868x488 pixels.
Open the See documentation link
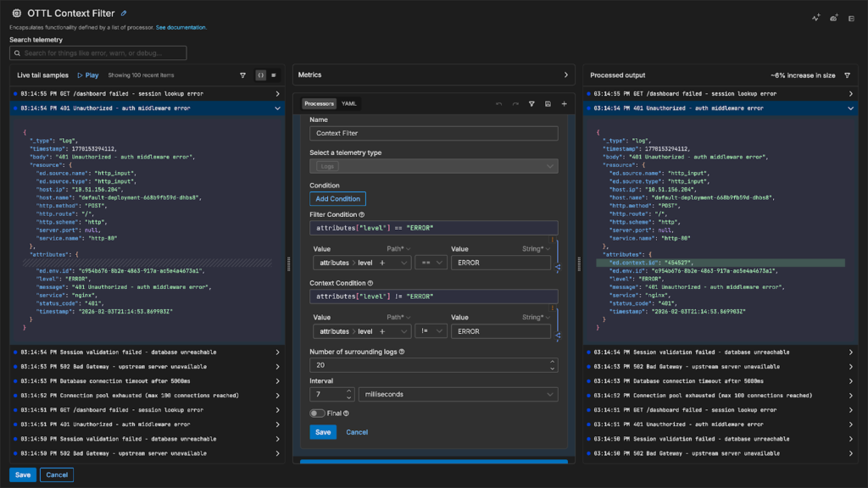point(181,28)
